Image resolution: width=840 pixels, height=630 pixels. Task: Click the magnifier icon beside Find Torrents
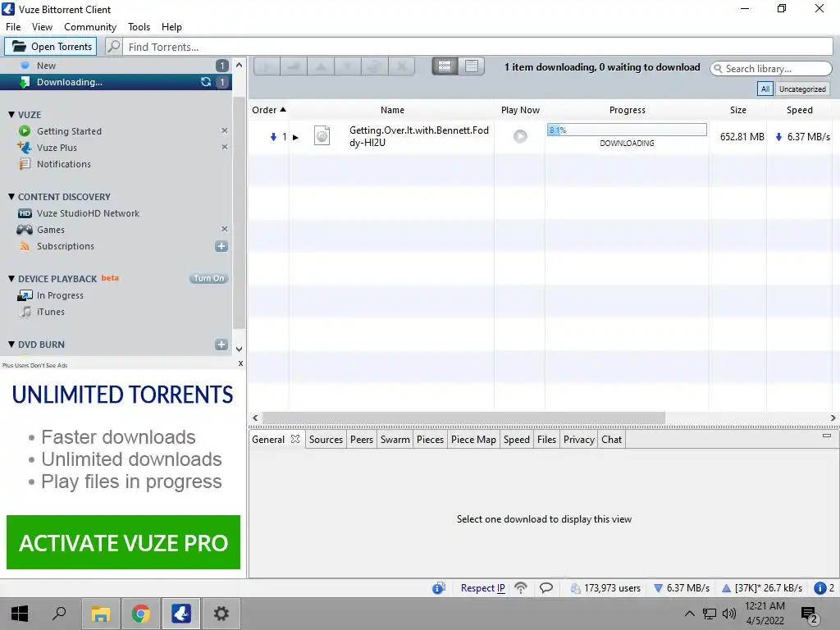(113, 47)
